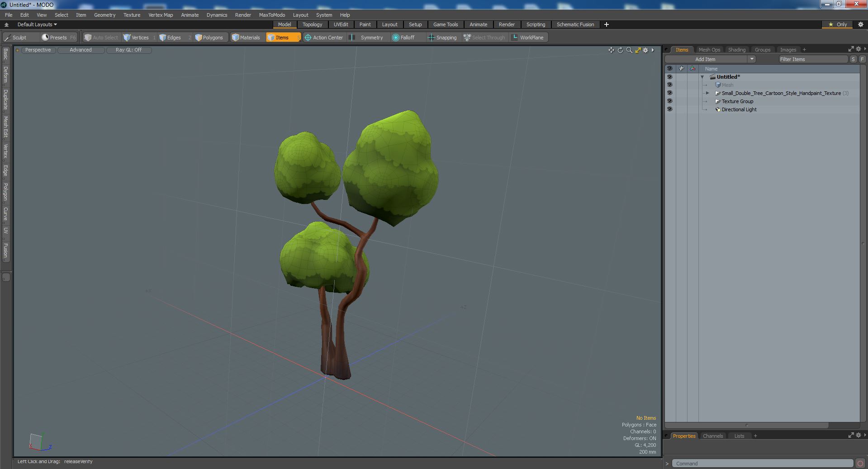Viewport: 868px width, 469px height.
Task: Activate Items selection mode
Action: pos(283,38)
